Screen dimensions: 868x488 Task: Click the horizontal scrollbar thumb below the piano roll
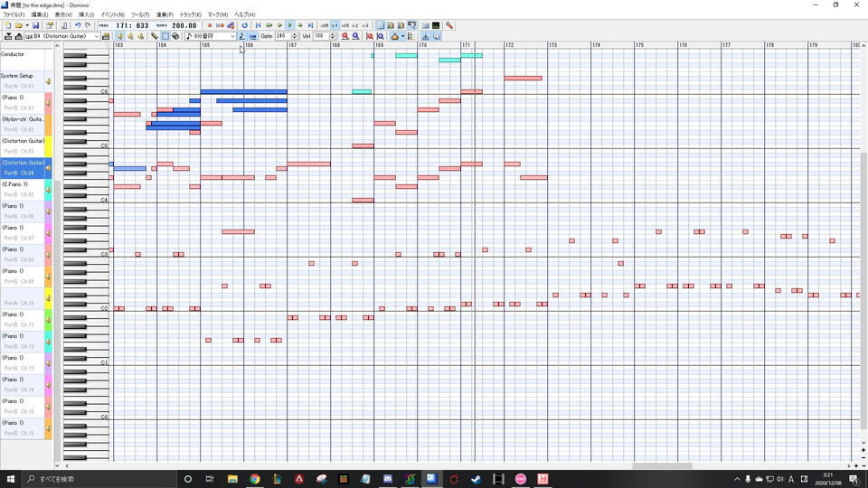662,466
